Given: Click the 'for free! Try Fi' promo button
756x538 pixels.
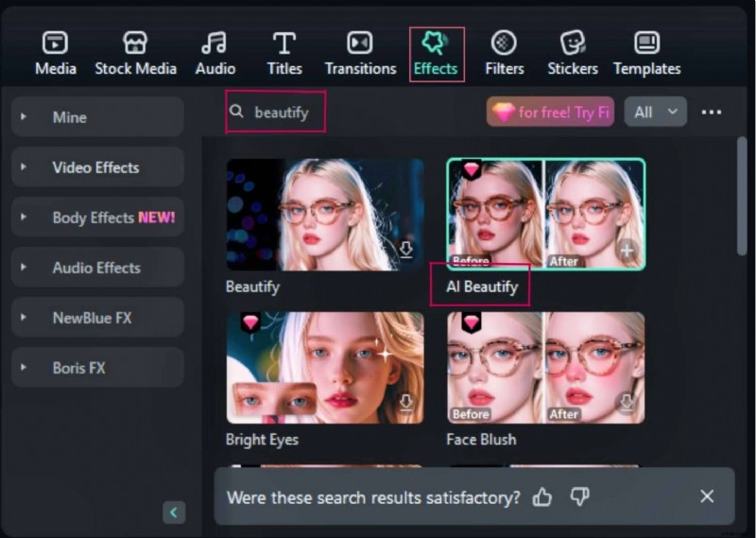Looking at the screenshot, I should [550, 112].
